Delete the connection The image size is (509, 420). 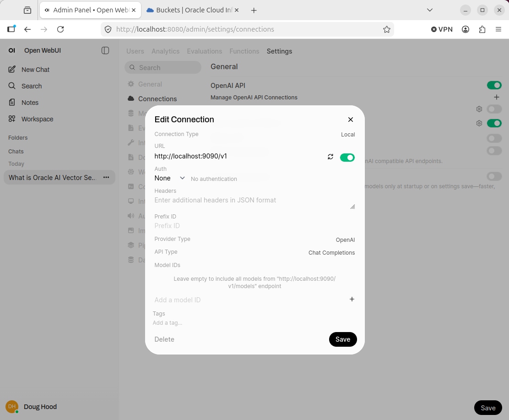pyautogui.click(x=164, y=339)
